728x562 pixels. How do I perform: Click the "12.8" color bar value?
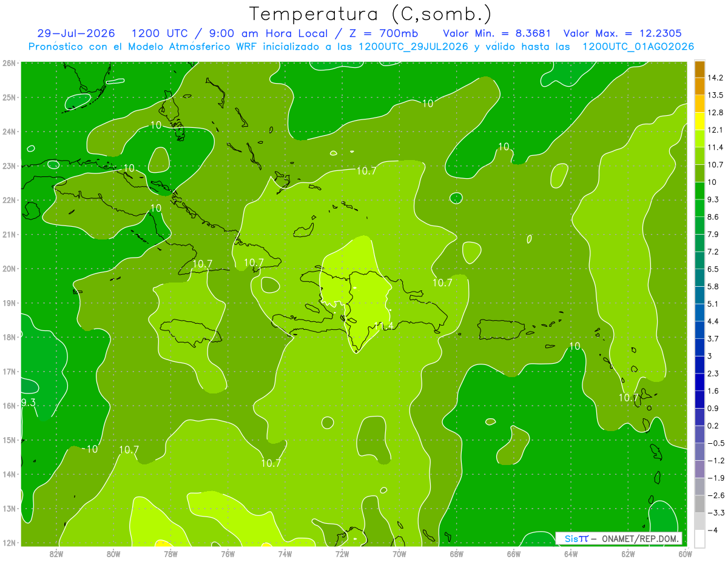tap(715, 112)
